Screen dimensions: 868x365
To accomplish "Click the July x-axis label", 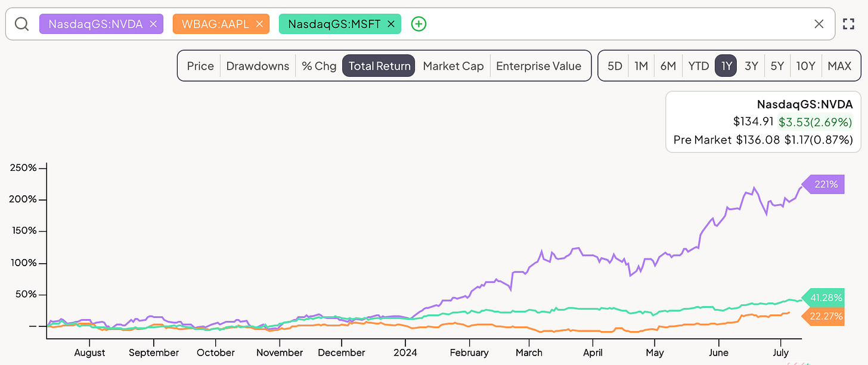I will coord(780,352).
